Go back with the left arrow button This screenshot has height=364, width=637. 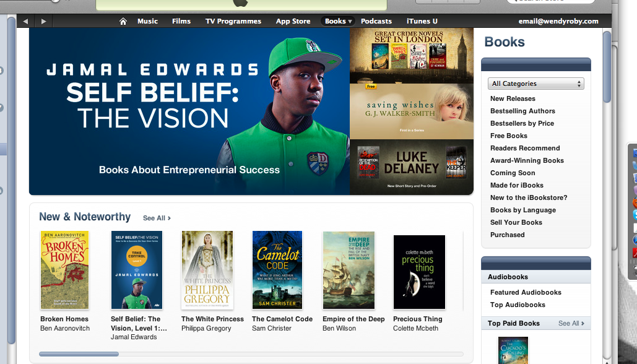tap(25, 21)
